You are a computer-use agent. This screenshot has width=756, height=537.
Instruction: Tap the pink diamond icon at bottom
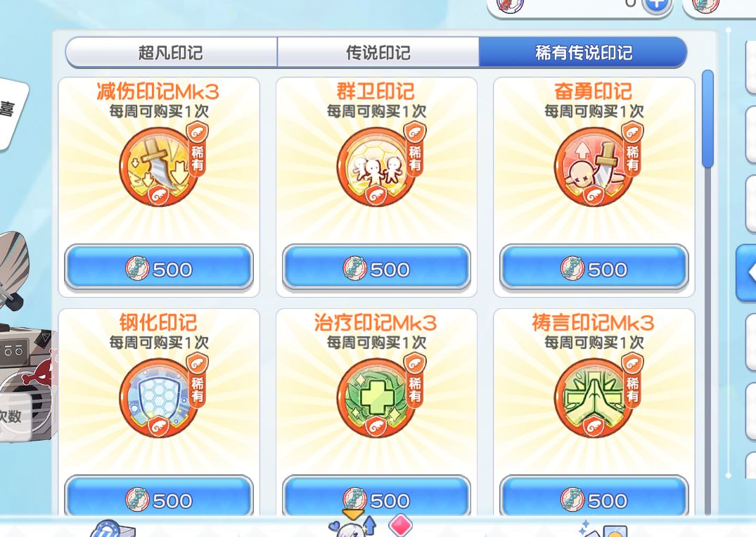coord(400,525)
